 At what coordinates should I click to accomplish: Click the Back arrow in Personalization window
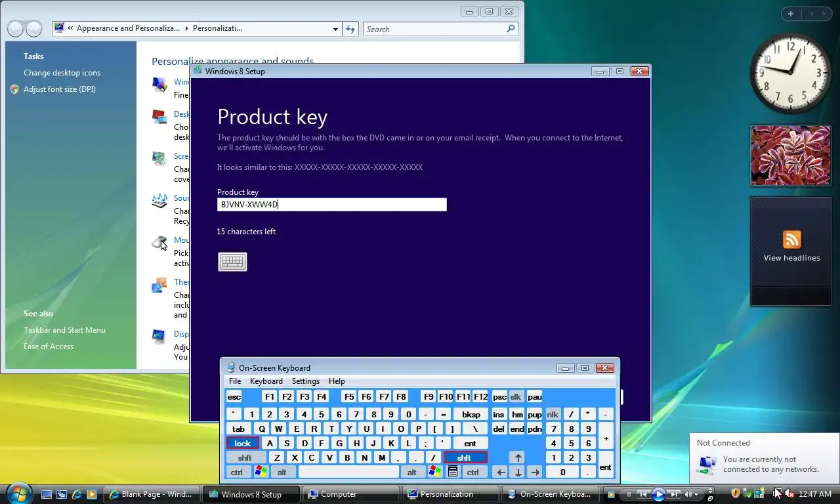point(16,29)
